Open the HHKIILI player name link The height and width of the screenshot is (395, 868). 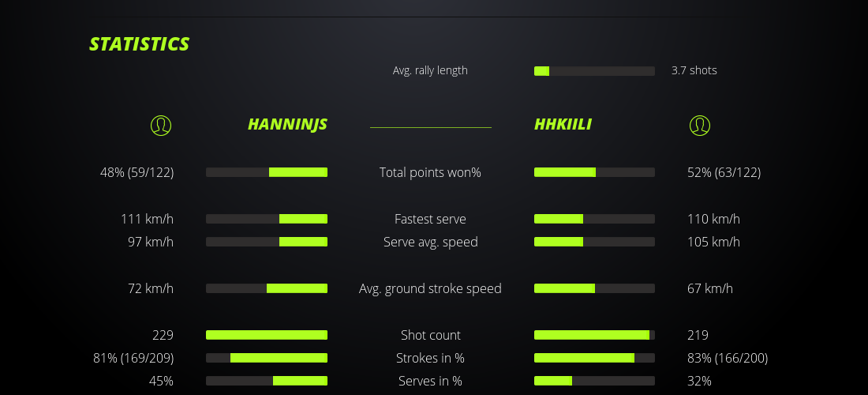click(563, 124)
